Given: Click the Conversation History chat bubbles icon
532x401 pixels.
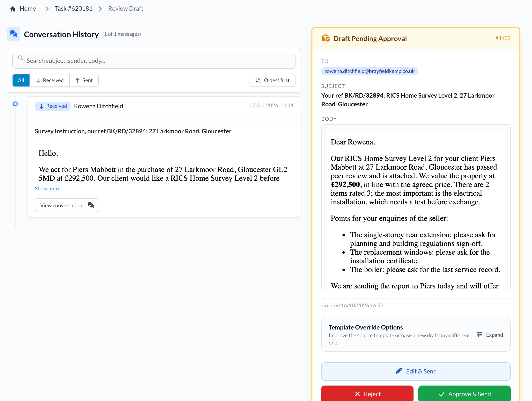Looking at the screenshot, I should (14, 34).
